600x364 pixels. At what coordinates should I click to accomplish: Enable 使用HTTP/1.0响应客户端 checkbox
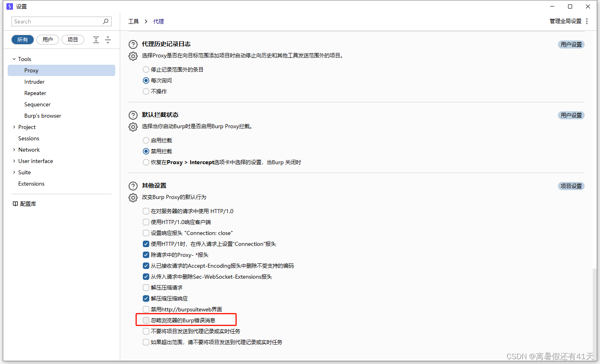point(146,222)
